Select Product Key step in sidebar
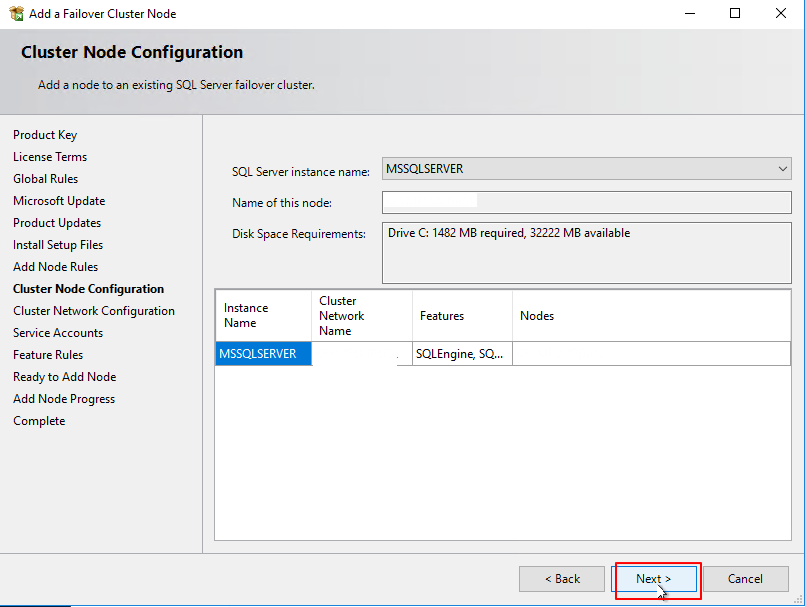The height and width of the screenshot is (607, 805). (x=45, y=135)
